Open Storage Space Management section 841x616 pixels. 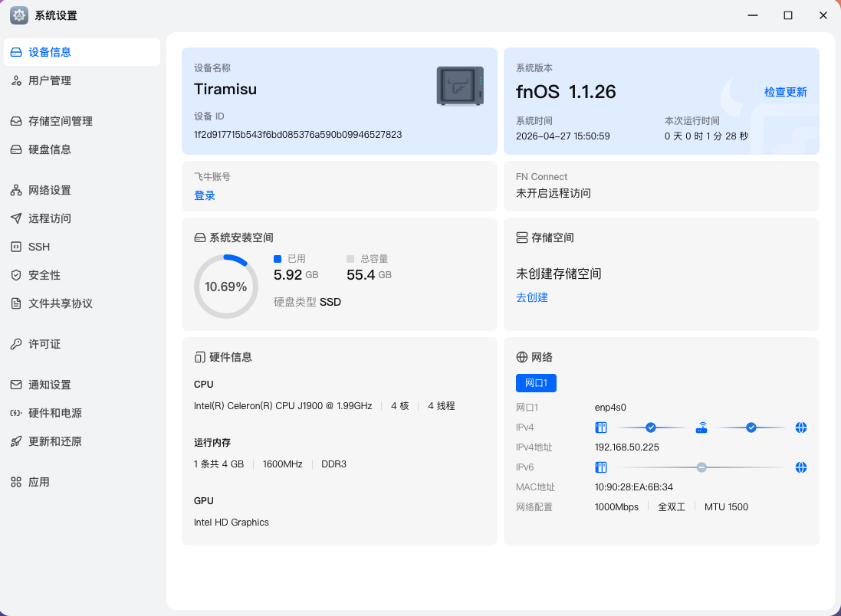60,121
